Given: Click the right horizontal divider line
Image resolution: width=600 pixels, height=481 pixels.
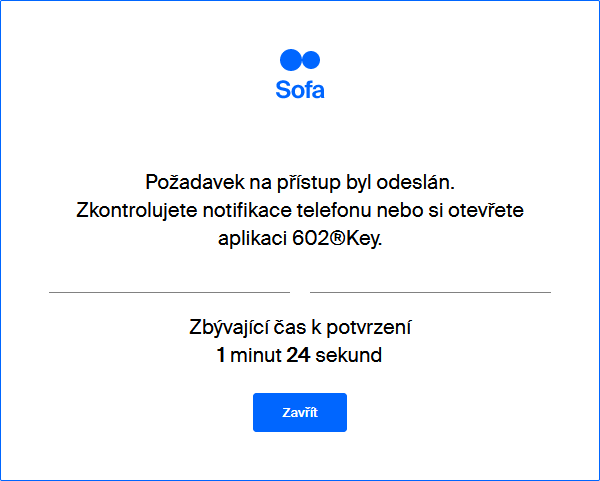Looking at the screenshot, I should (x=430, y=292).
